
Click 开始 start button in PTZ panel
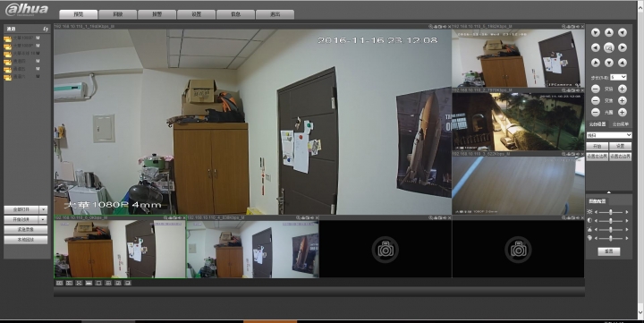coord(597,147)
